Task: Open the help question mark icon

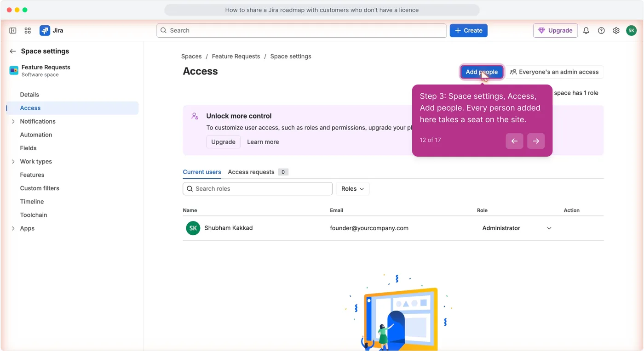Action: 601,31
